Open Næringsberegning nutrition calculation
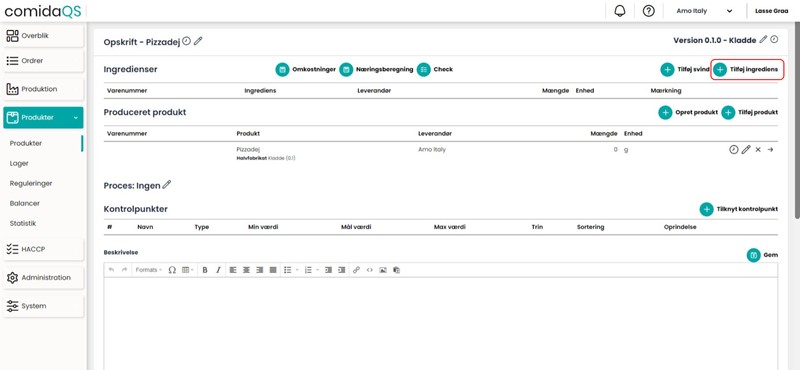The height and width of the screenshot is (370, 800). [377, 69]
